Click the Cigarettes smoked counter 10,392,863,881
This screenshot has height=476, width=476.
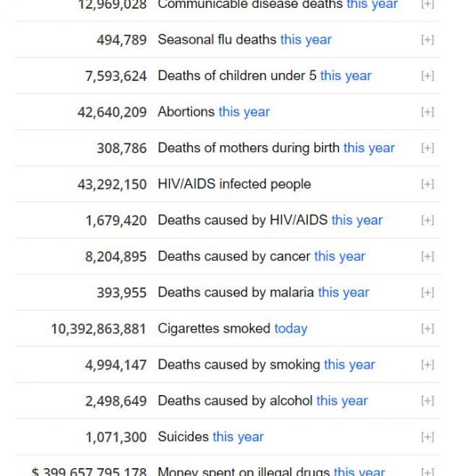point(98,328)
